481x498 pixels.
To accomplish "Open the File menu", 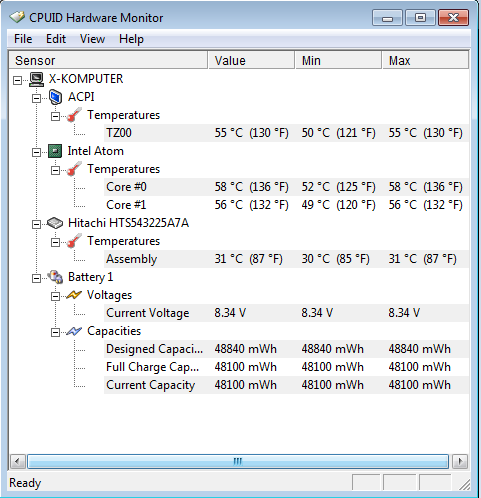I will pos(23,39).
